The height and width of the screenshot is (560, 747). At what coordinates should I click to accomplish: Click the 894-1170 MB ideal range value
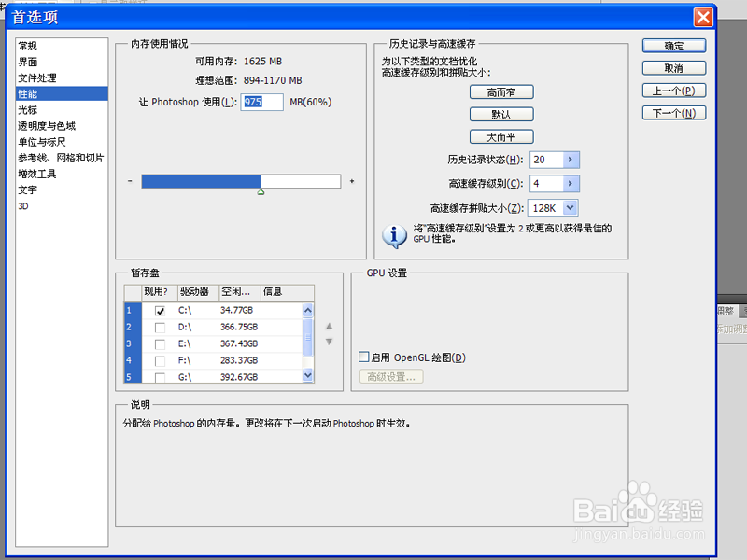273,80
